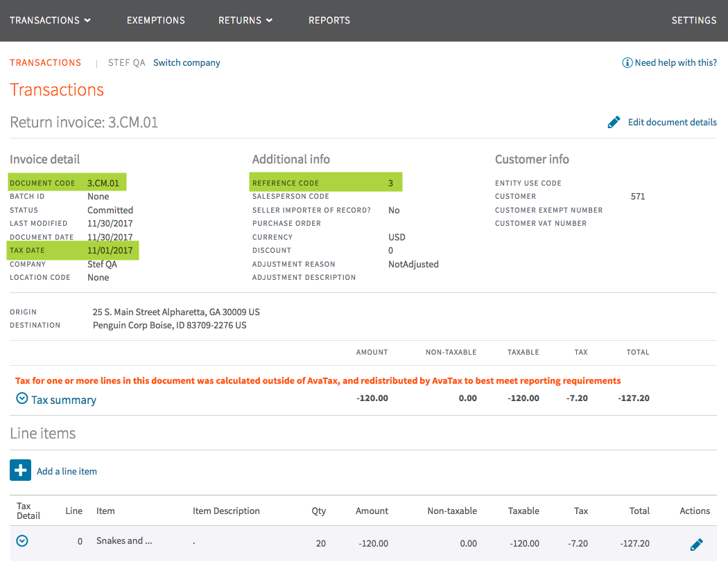Click the origin address in Alpharetta
The height and width of the screenshot is (566, 728).
click(176, 312)
